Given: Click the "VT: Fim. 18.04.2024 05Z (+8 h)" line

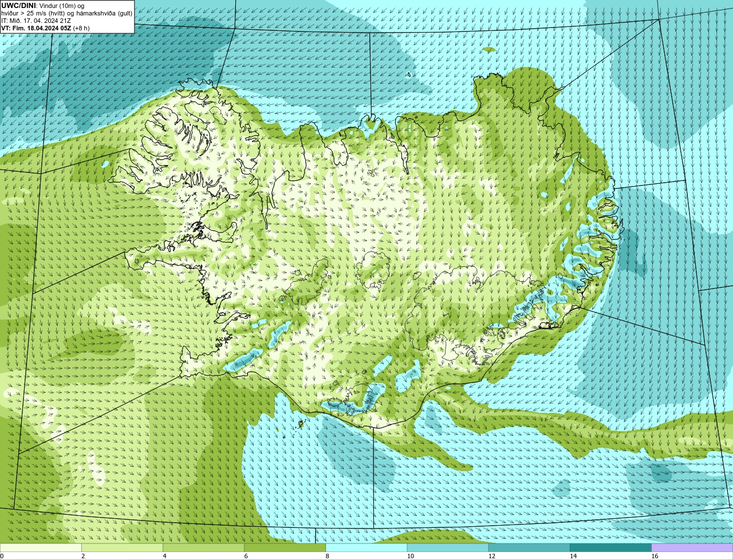Looking at the screenshot, I should pos(46,27).
